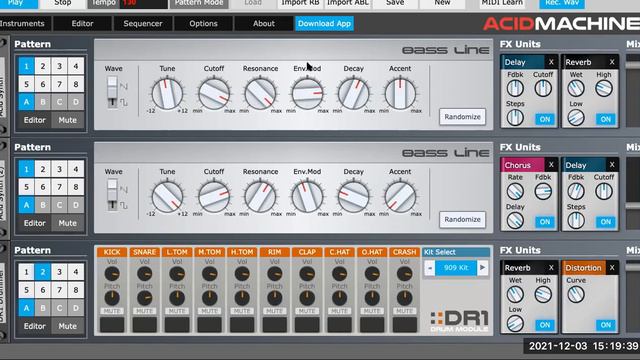640x360 pixels.
Task: Click the first synth Reverb Wet knob
Action: tap(576, 88)
